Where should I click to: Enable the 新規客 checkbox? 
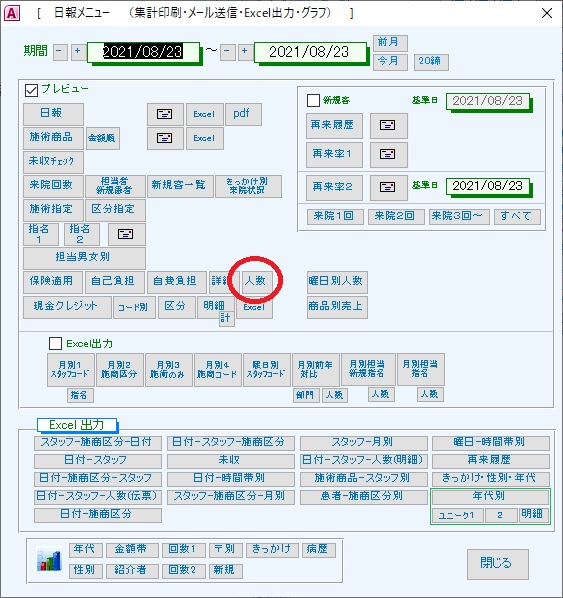tap(313, 101)
